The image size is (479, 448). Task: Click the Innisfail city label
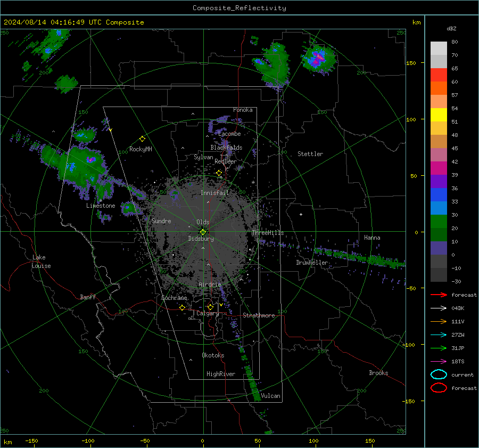tap(214, 193)
